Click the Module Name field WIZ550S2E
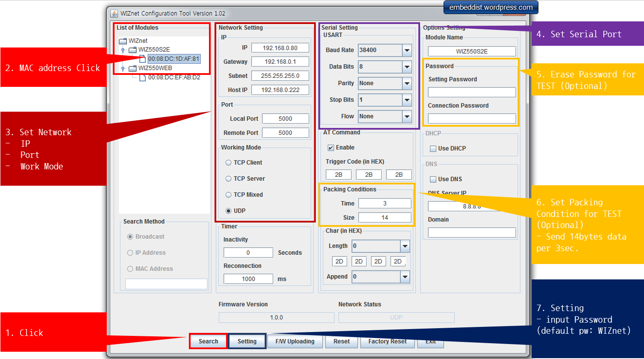Viewport: 644px width, 359px height. pyautogui.click(x=472, y=51)
